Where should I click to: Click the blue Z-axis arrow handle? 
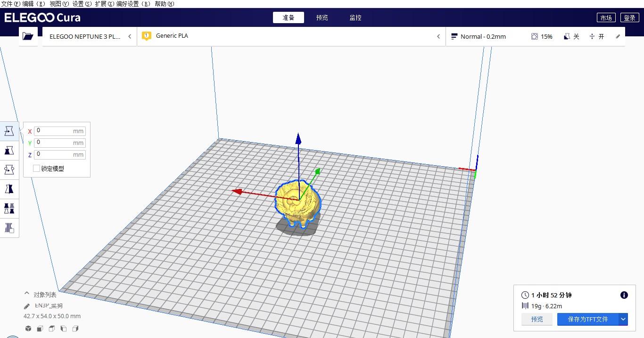(298, 138)
